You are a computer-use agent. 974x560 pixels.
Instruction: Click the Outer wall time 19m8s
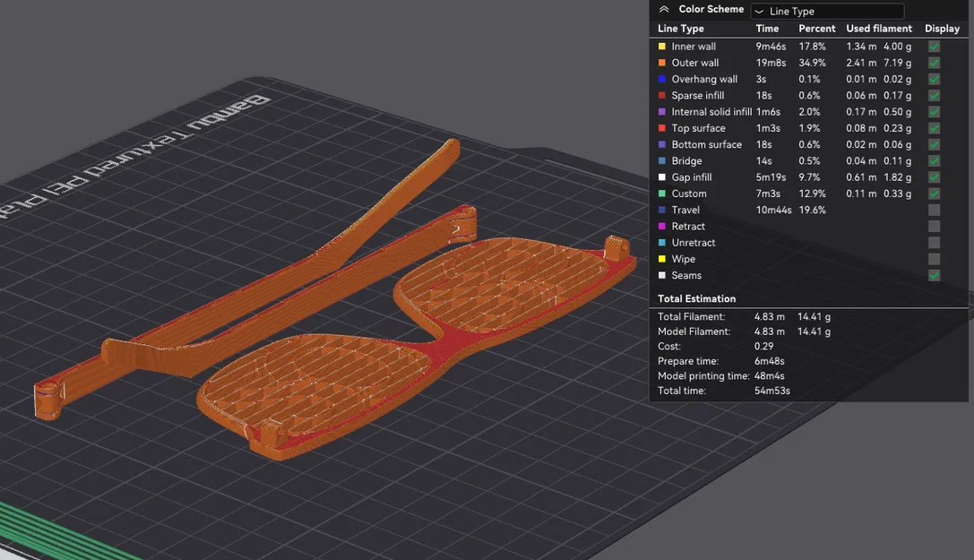(x=771, y=63)
